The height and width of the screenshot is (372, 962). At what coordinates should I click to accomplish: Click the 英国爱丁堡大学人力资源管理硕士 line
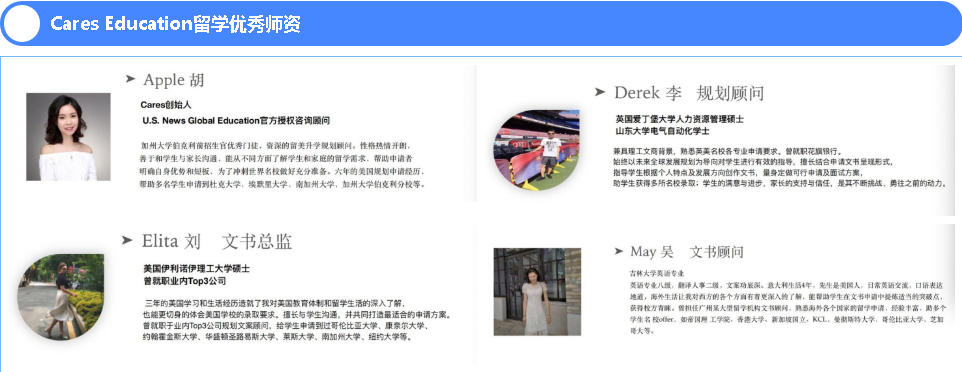680,119
